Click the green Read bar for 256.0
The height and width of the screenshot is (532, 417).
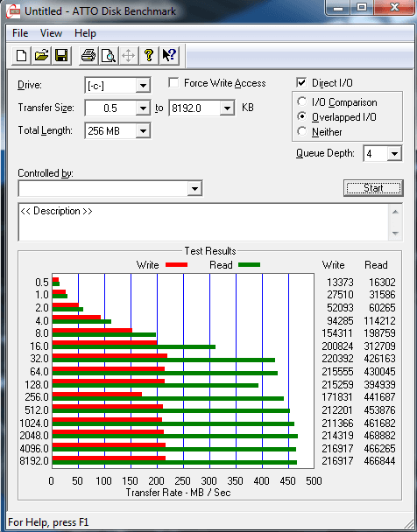(168, 399)
